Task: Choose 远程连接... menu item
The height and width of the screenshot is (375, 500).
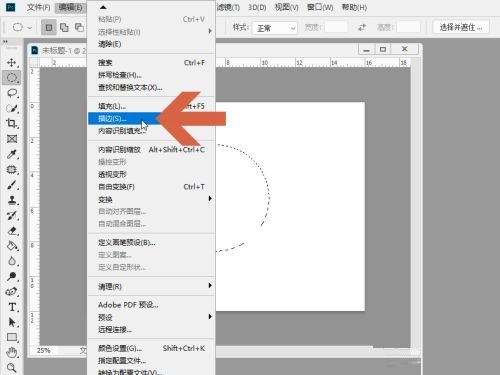Action: coord(151,330)
